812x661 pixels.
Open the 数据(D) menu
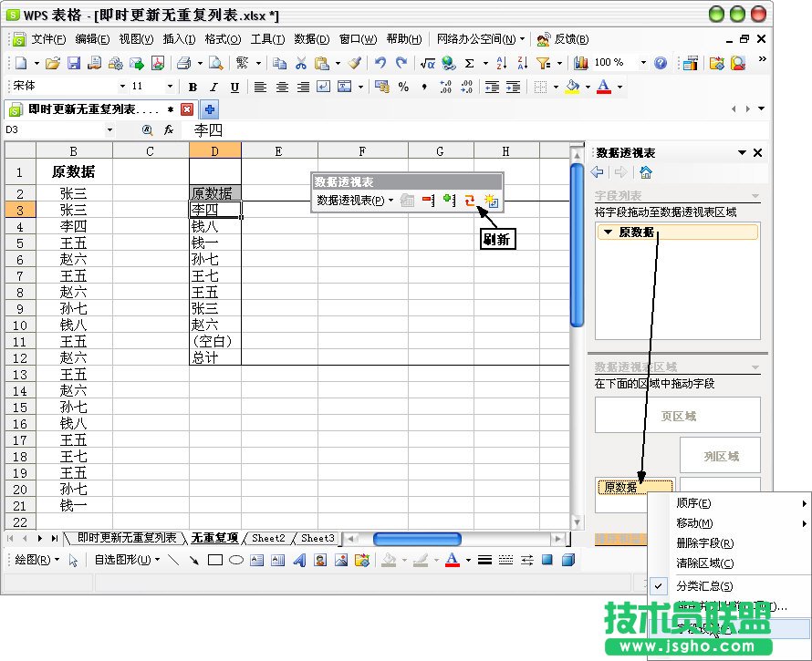tap(311, 39)
